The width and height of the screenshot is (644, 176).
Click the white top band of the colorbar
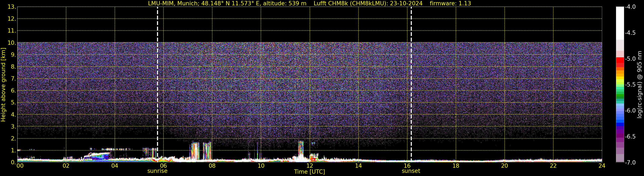[x=620, y=23]
